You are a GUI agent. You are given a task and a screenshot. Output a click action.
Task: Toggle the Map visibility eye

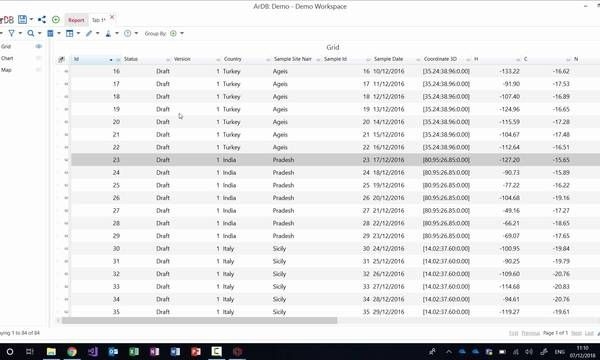tap(39, 70)
